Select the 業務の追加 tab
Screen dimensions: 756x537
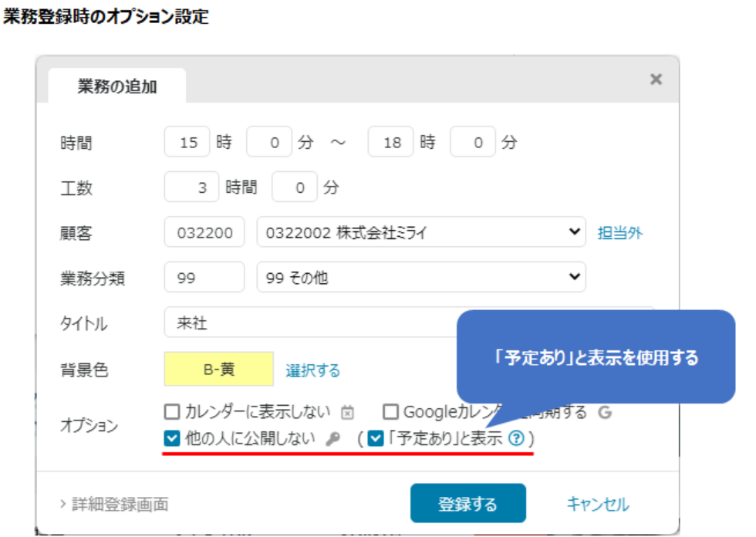coord(117,86)
